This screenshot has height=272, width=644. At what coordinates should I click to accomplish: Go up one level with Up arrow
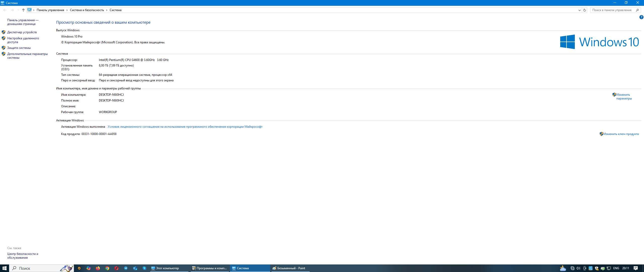coord(23,10)
